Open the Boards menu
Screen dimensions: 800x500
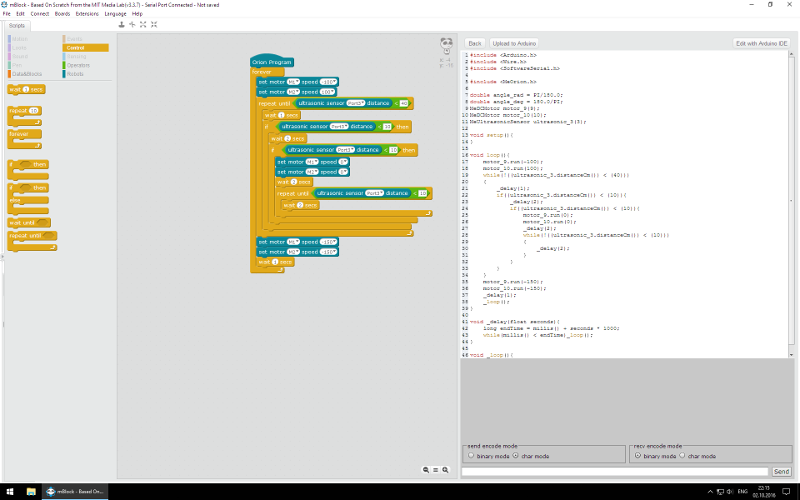click(62, 14)
